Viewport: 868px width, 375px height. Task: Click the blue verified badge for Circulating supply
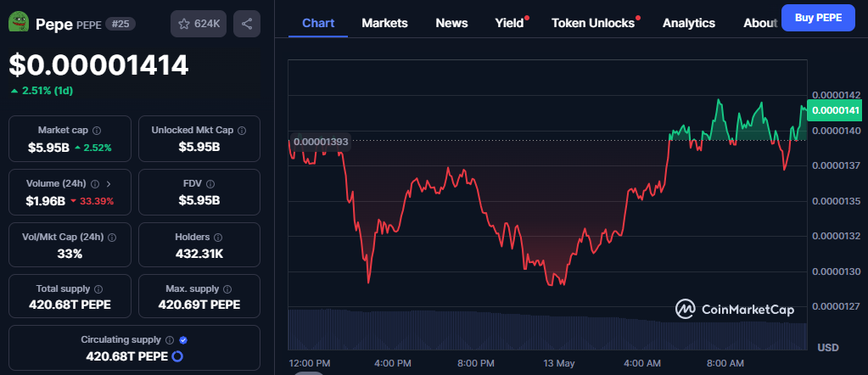tap(183, 340)
